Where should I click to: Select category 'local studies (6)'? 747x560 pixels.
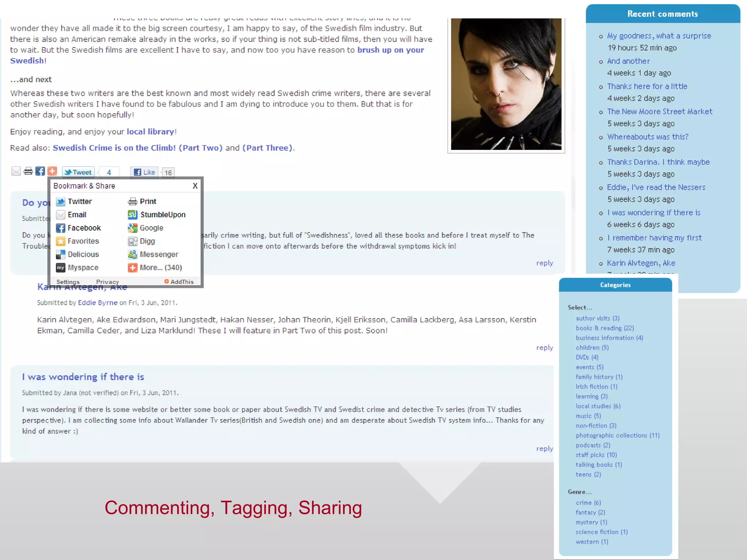pos(598,406)
